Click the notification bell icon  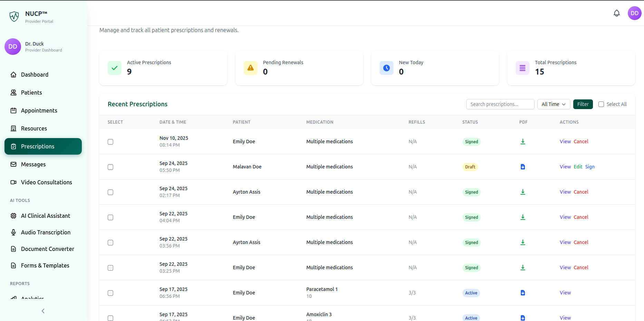click(616, 13)
